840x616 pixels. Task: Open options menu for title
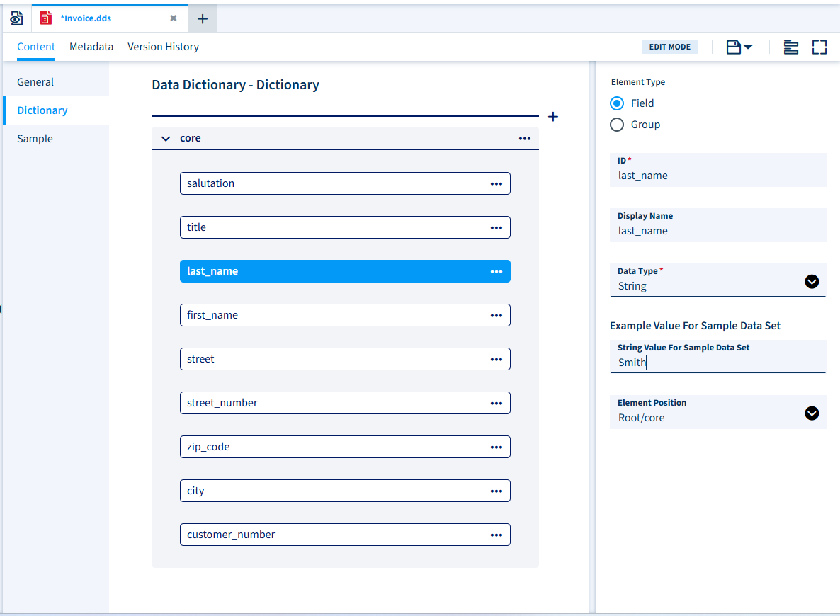click(x=496, y=228)
